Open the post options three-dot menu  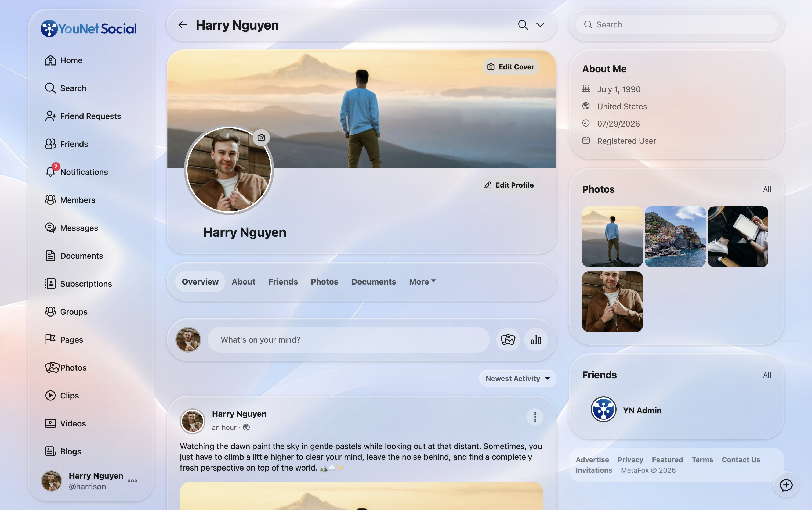point(535,417)
